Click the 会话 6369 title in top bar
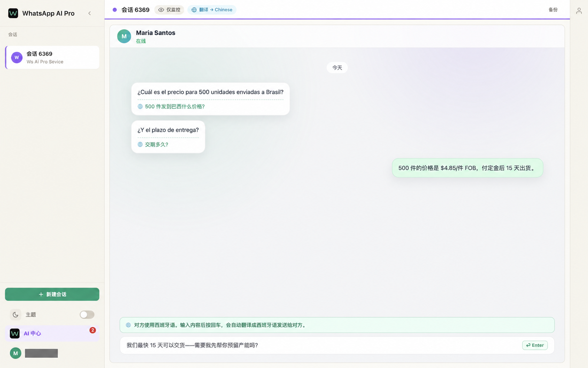The image size is (588, 368). point(136,10)
